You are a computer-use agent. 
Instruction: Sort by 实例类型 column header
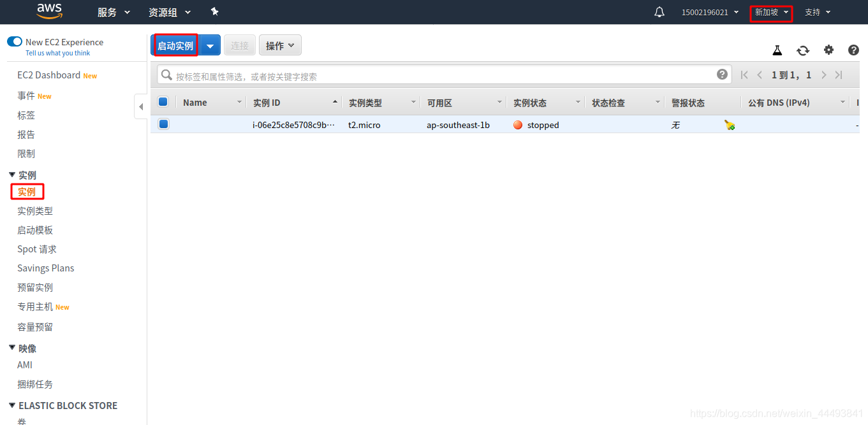point(365,103)
